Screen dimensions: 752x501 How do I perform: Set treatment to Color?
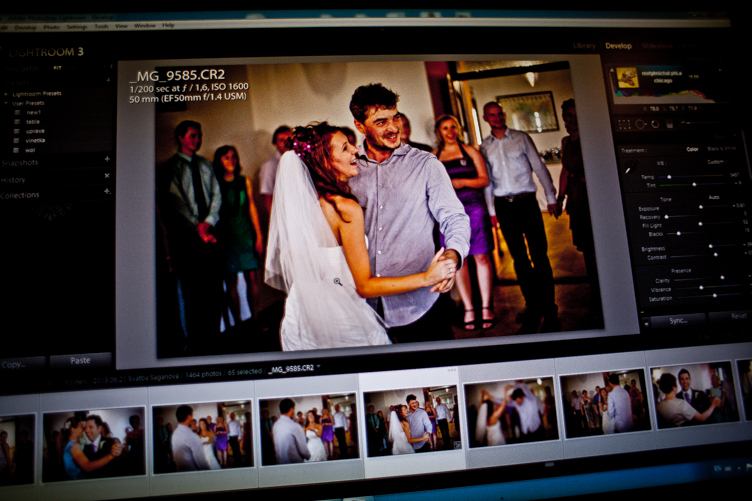(x=692, y=149)
